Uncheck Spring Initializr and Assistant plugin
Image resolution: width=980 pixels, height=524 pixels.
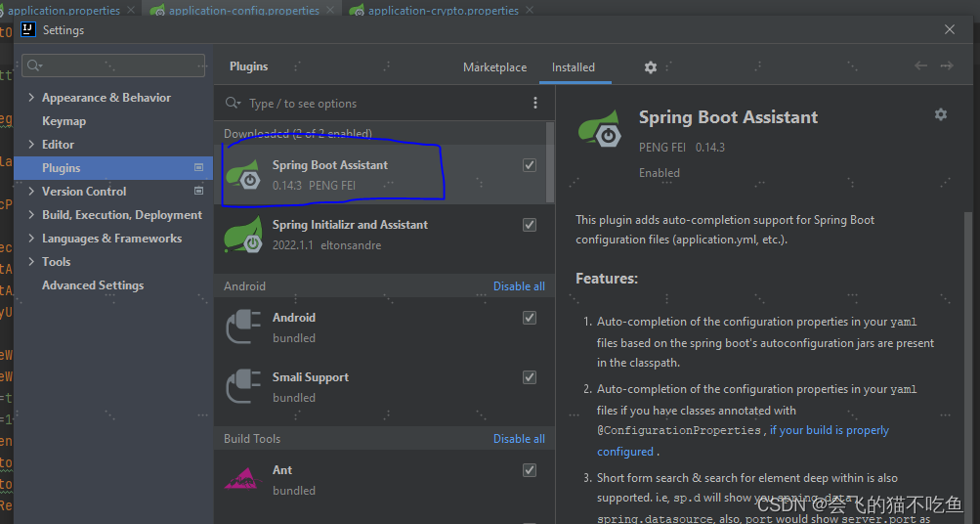tap(530, 225)
